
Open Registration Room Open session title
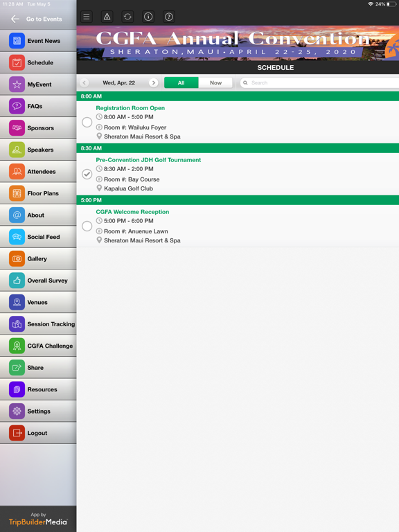tap(130, 108)
